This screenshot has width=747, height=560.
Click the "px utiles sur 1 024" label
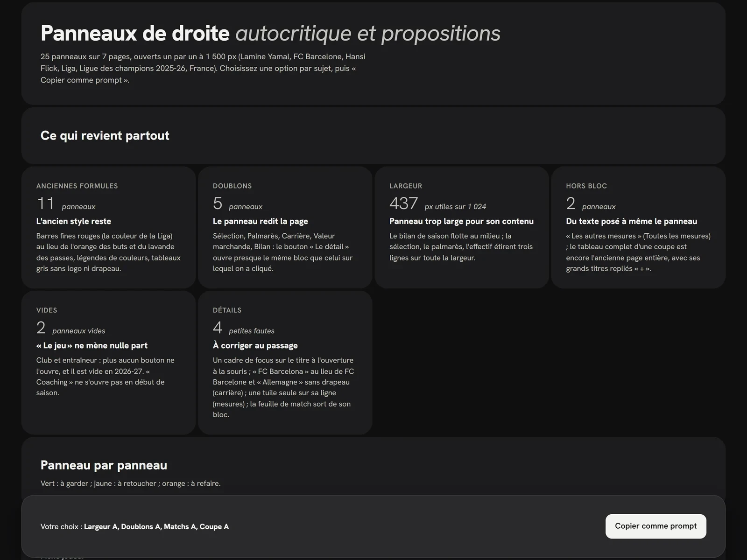tap(455, 207)
